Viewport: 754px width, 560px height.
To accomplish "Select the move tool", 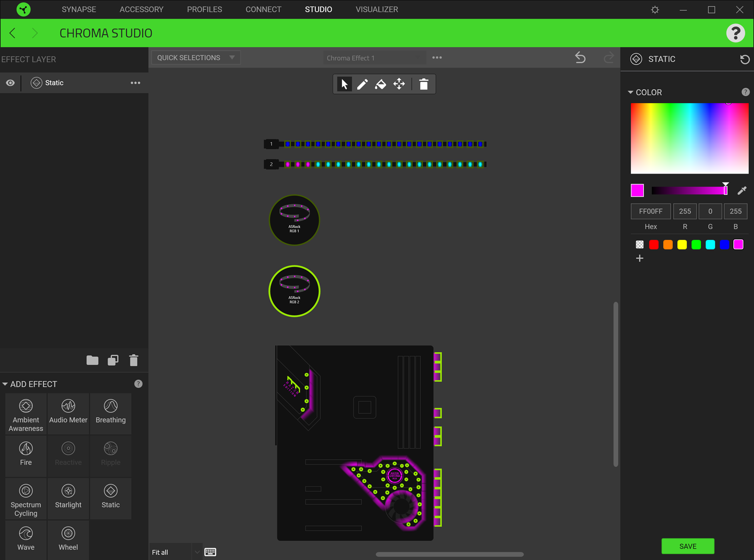I will [399, 84].
